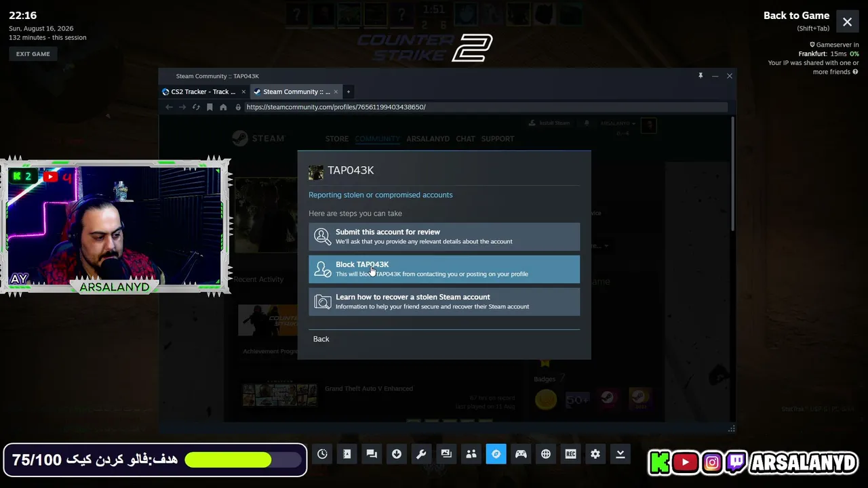Click the help icon beside 'more friends'

point(855,72)
